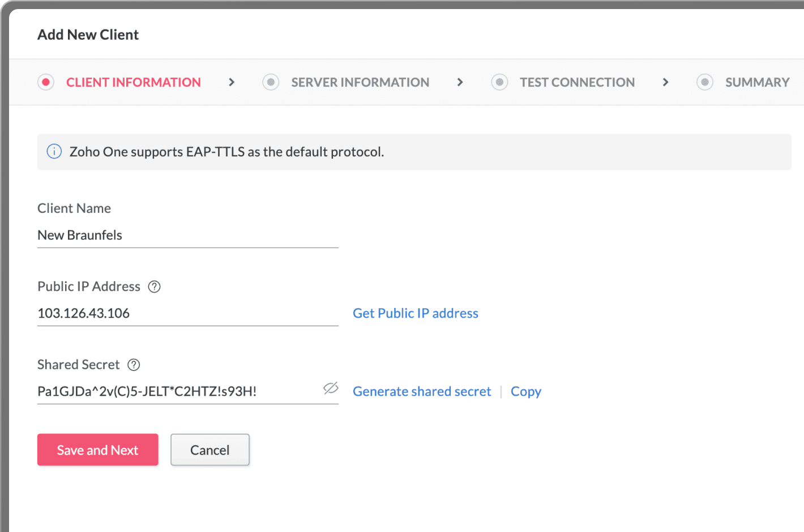Click the Test Connection step circle icon

499,82
